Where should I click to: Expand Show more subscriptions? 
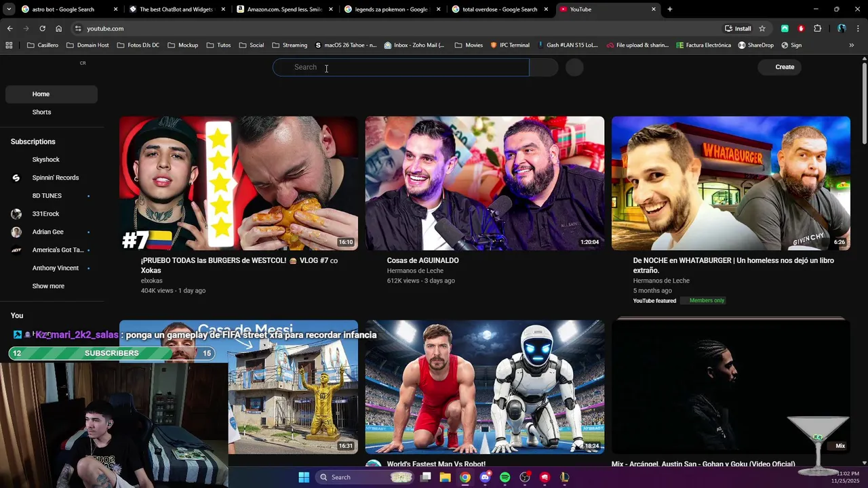pos(52,286)
